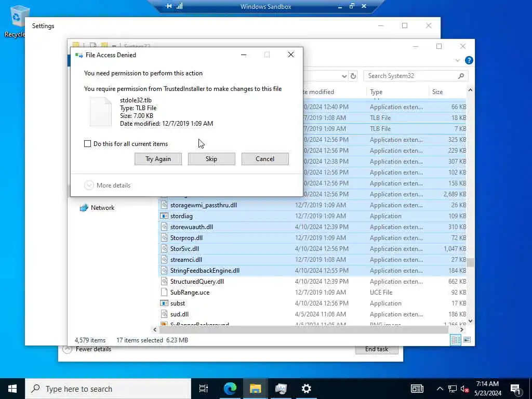Click the news and interests taskbar icon

point(417,389)
